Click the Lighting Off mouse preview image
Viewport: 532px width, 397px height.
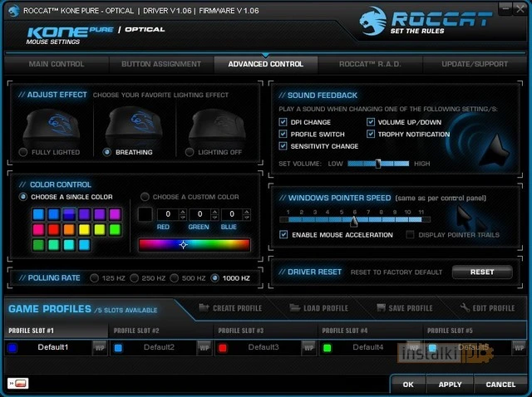[x=216, y=126]
